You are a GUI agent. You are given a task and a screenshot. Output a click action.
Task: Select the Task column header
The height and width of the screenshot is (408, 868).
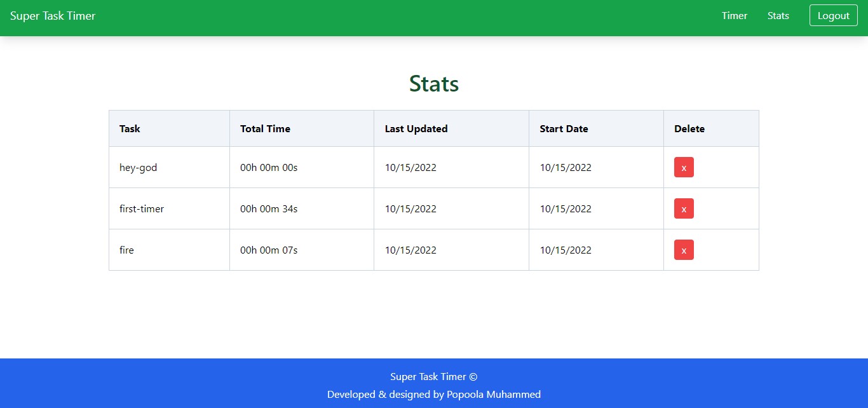click(130, 128)
